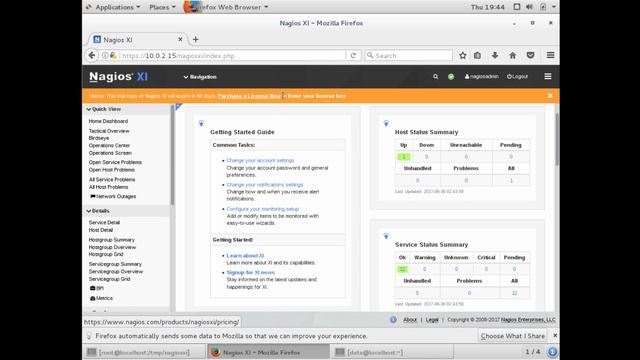Click the Firefox search input field
This screenshot has width=640, height=360.
409,56
